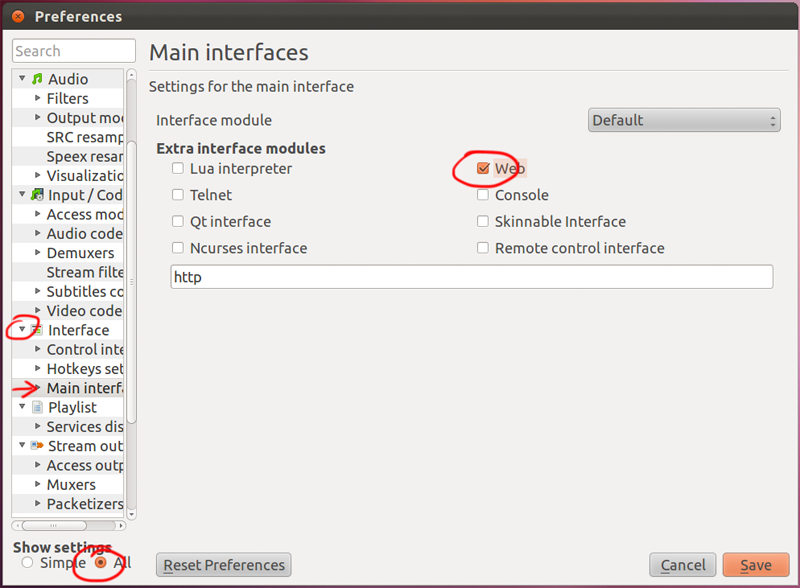Click the Audio music note icon
Image resolution: width=800 pixels, height=588 pixels.
coord(38,79)
